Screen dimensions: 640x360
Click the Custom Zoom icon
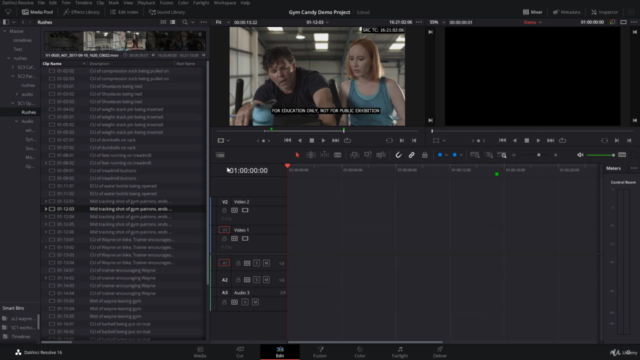click(x=502, y=155)
